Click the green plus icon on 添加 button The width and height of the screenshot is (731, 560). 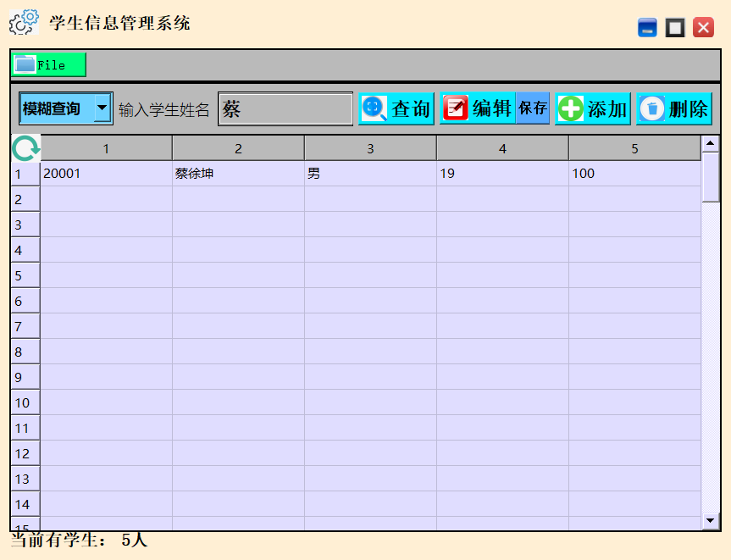tap(570, 108)
